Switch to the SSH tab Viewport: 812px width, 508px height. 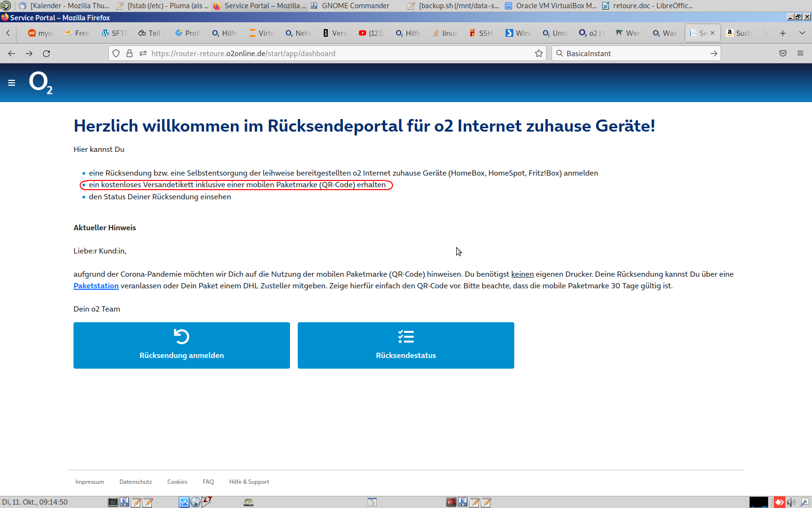[481, 33]
